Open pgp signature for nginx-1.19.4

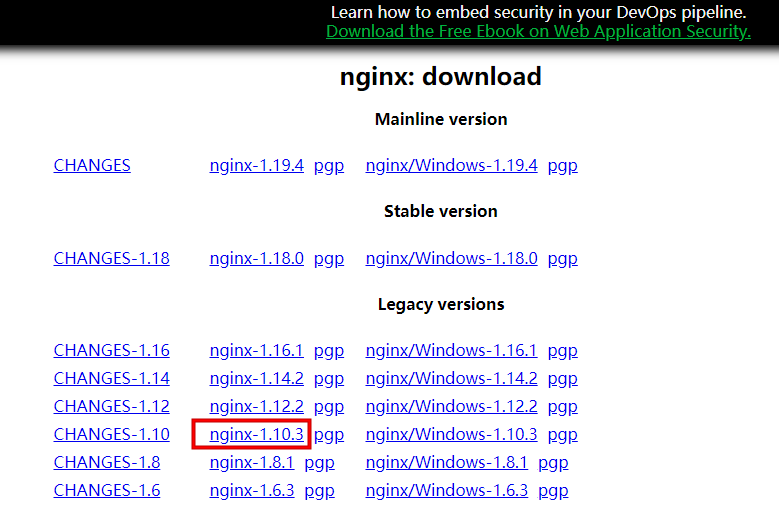click(x=329, y=166)
